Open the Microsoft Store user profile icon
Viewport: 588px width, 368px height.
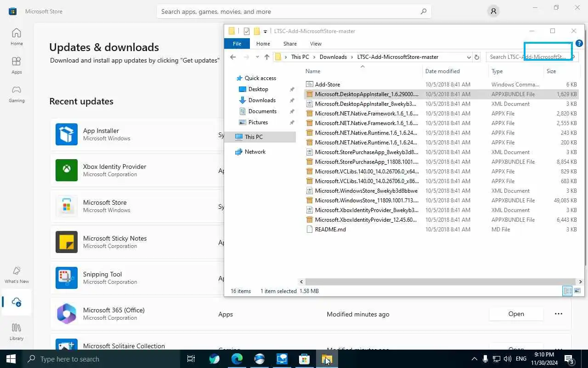(x=493, y=11)
